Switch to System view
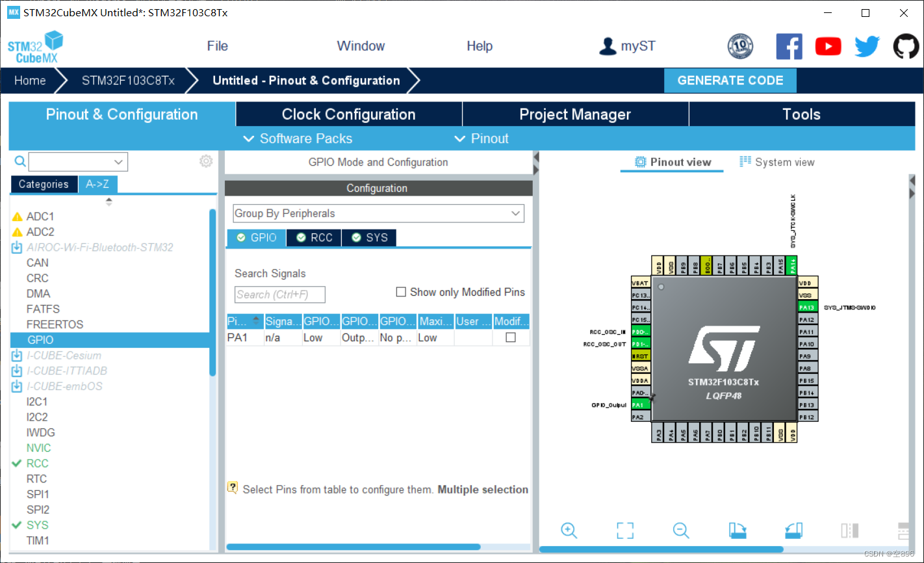Screen dimensions: 924x563 coord(777,163)
